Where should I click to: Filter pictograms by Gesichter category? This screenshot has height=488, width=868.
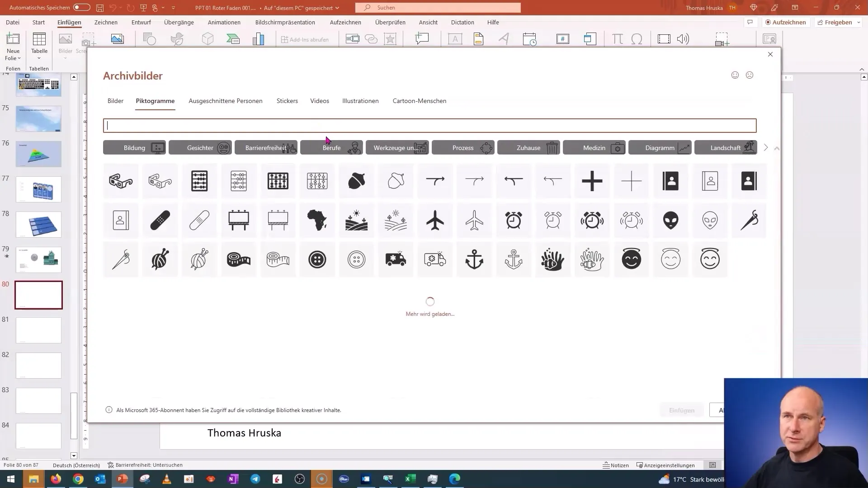(x=200, y=148)
